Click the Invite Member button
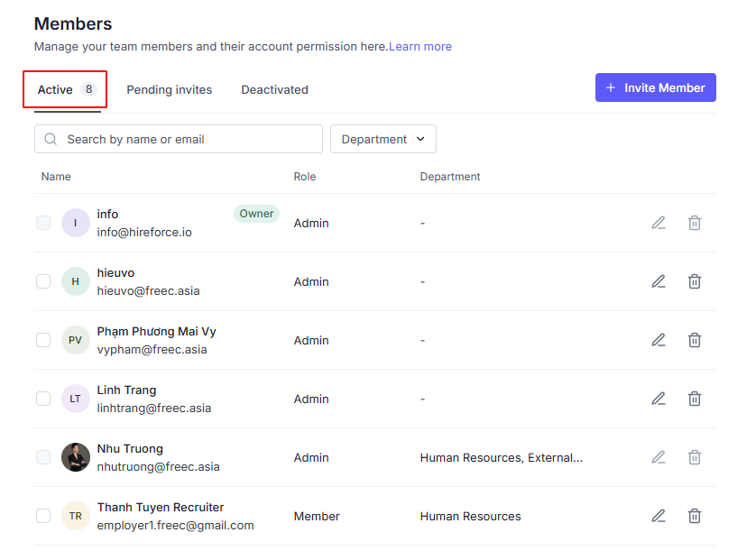The width and height of the screenshot is (756, 551). tap(655, 87)
